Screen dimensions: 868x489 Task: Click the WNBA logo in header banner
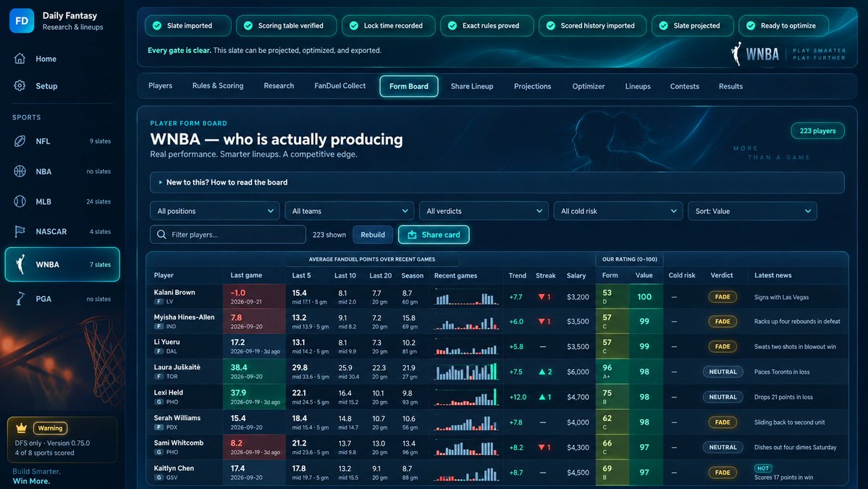pos(756,54)
